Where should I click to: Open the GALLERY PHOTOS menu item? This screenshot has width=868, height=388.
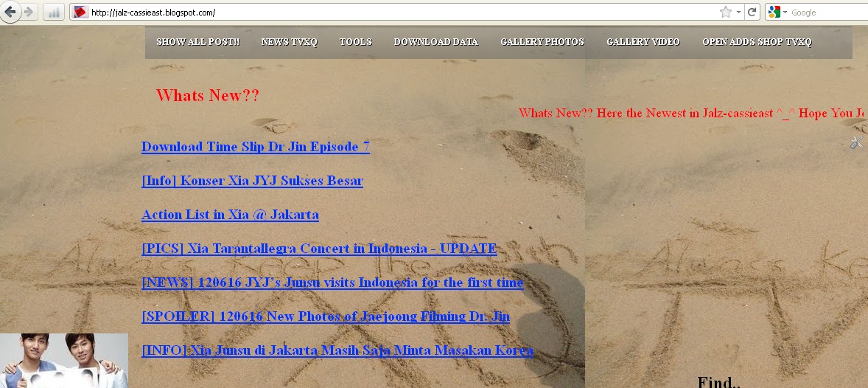542,42
